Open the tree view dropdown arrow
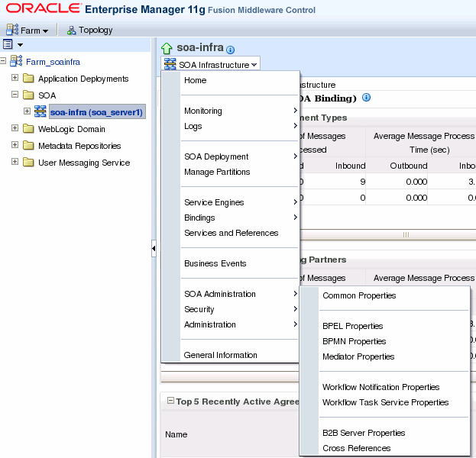 point(20,45)
